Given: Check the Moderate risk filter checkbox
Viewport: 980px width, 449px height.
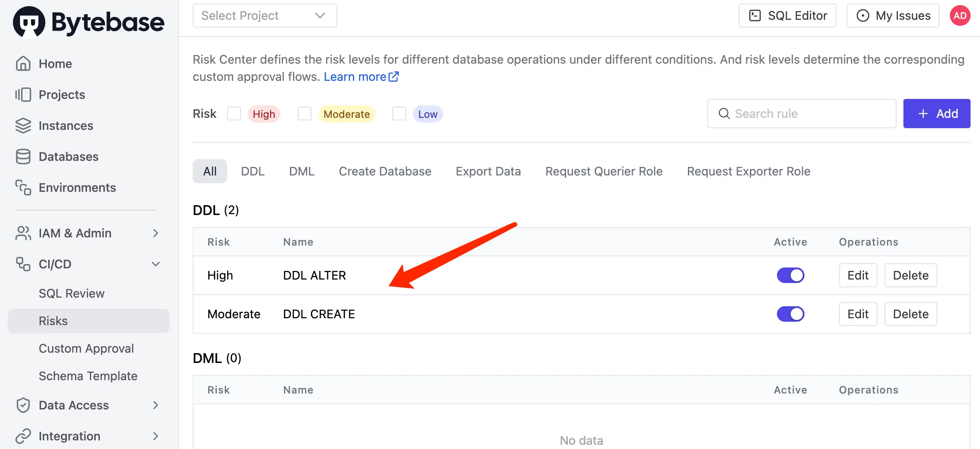Looking at the screenshot, I should click(305, 114).
